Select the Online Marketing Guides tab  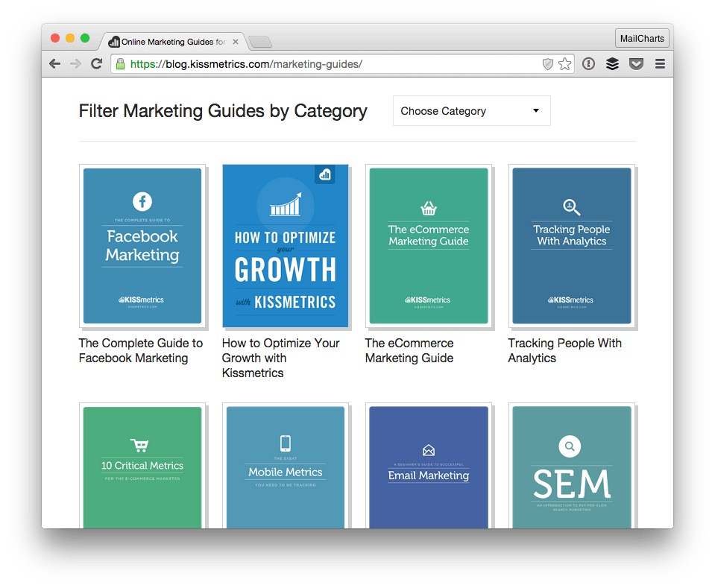[173, 42]
